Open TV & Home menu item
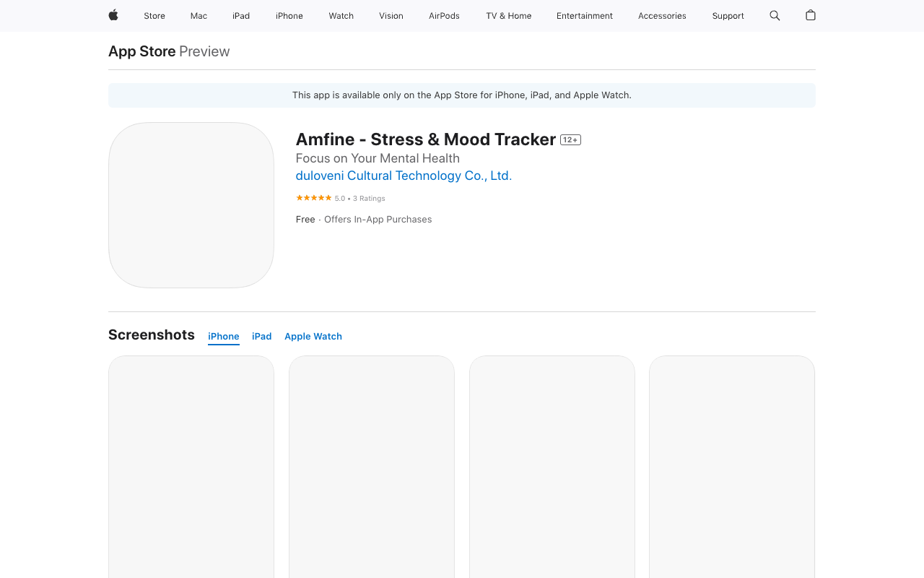The image size is (924, 578). pyautogui.click(x=509, y=16)
